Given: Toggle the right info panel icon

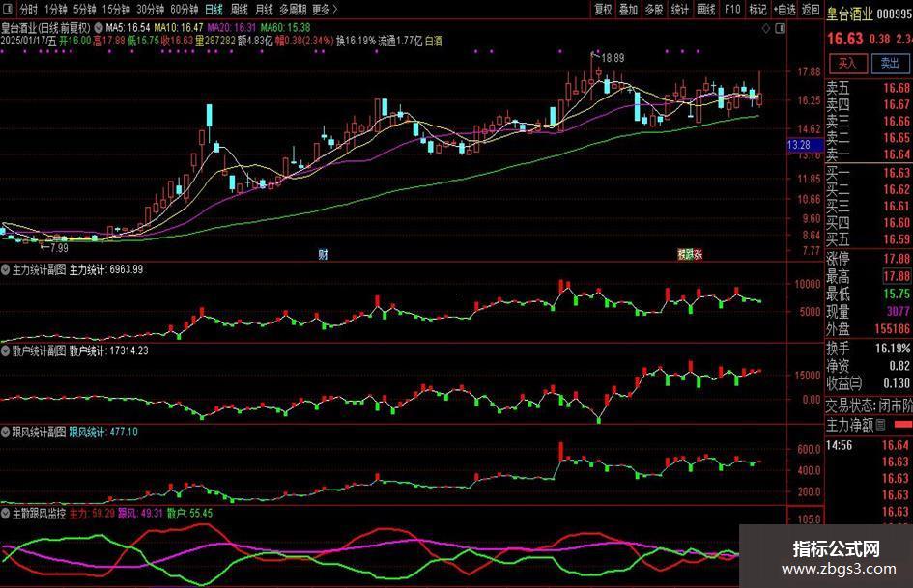Looking at the screenshot, I should [x=781, y=28].
